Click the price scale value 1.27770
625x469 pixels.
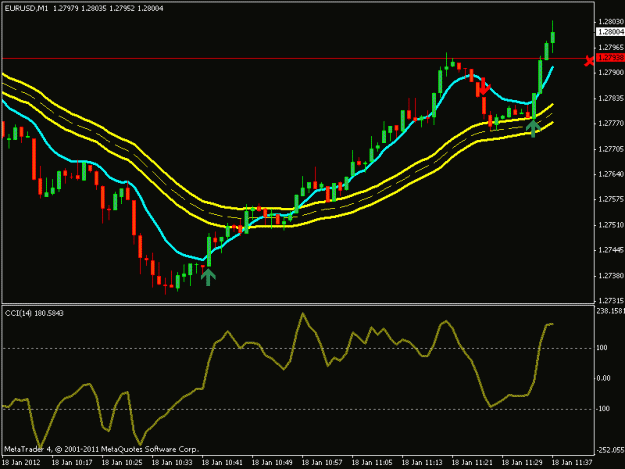[x=611, y=124]
